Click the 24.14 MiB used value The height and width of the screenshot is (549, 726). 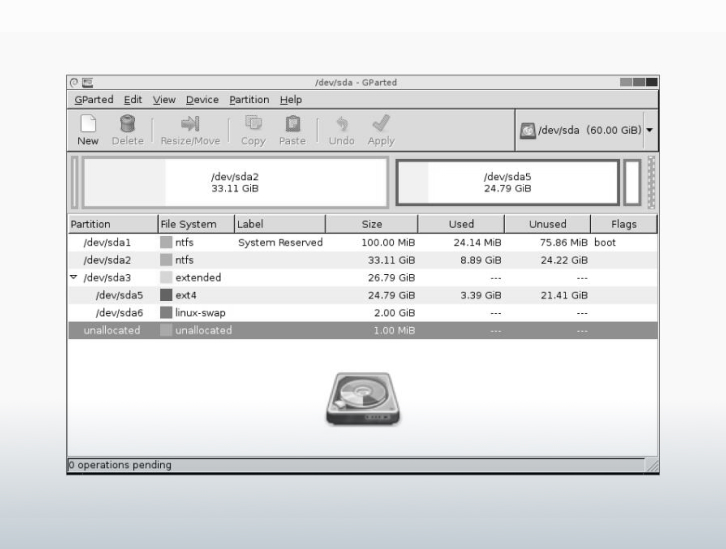[x=477, y=242]
